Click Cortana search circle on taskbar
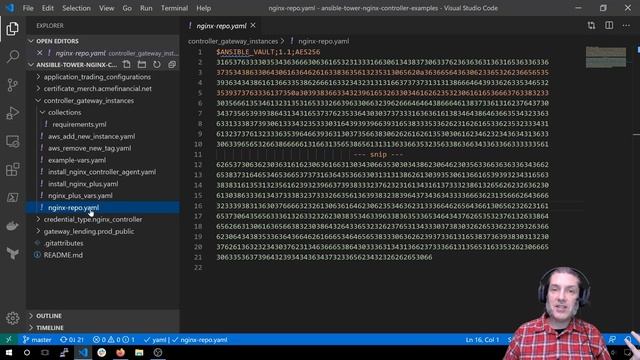This screenshot has height=360, width=640. point(27,353)
